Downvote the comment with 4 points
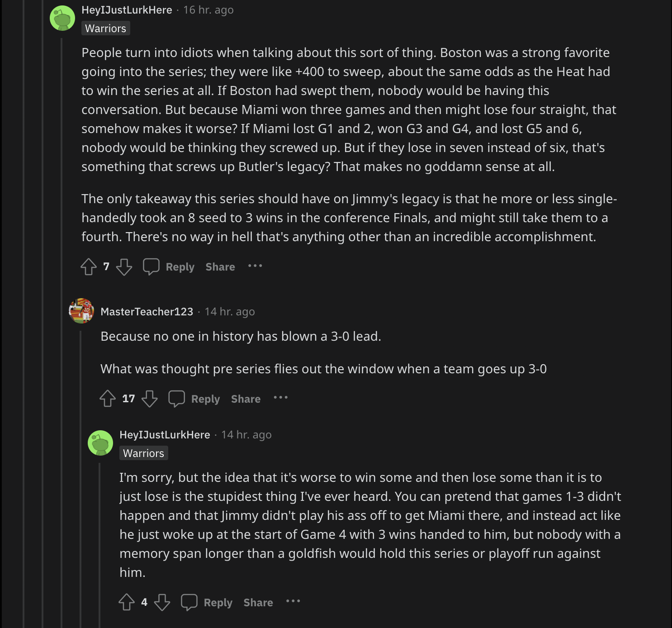This screenshot has width=672, height=628. tap(162, 602)
